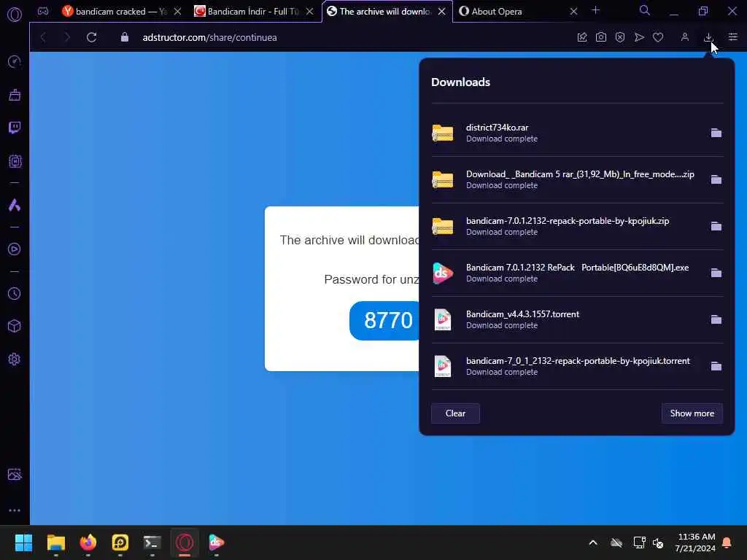Take a snapshot with the camera icon
Viewport: 747px width, 560px height.
[x=601, y=37]
